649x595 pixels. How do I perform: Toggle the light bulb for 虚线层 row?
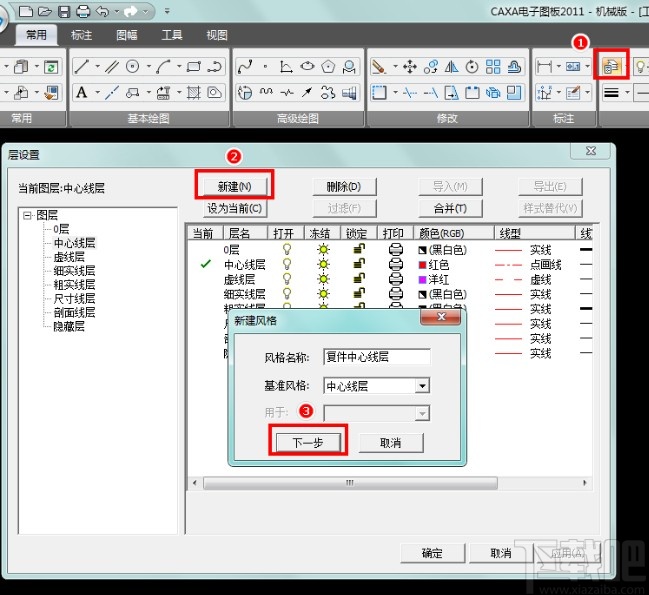pyautogui.click(x=287, y=279)
